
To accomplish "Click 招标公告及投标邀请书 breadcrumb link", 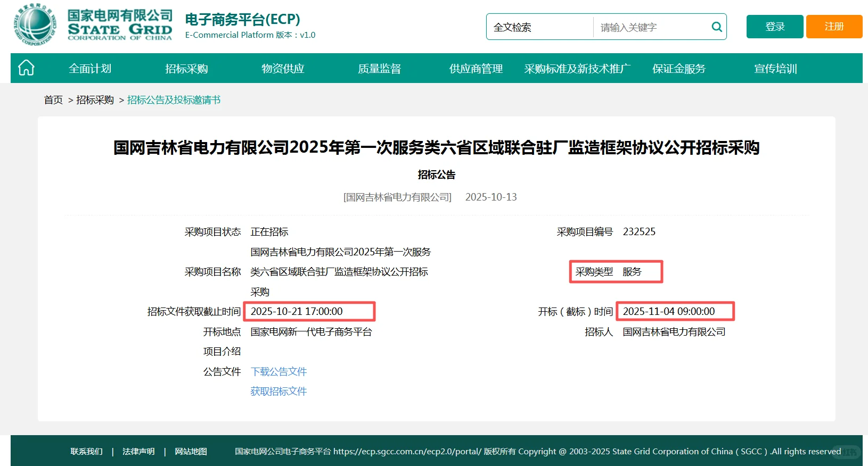I will tap(174, 100).
